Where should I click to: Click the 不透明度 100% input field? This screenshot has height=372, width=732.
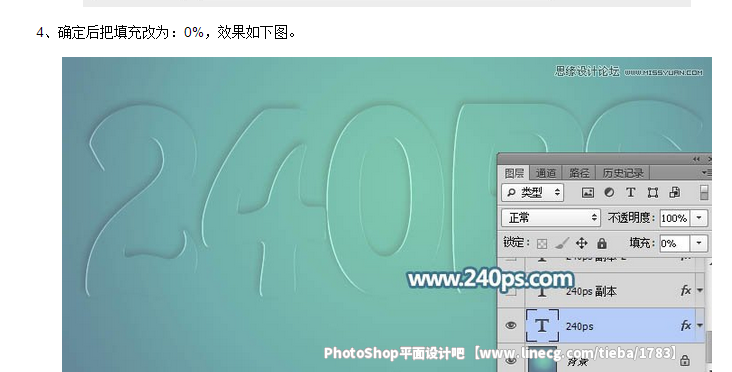click(x=676, y=218)
